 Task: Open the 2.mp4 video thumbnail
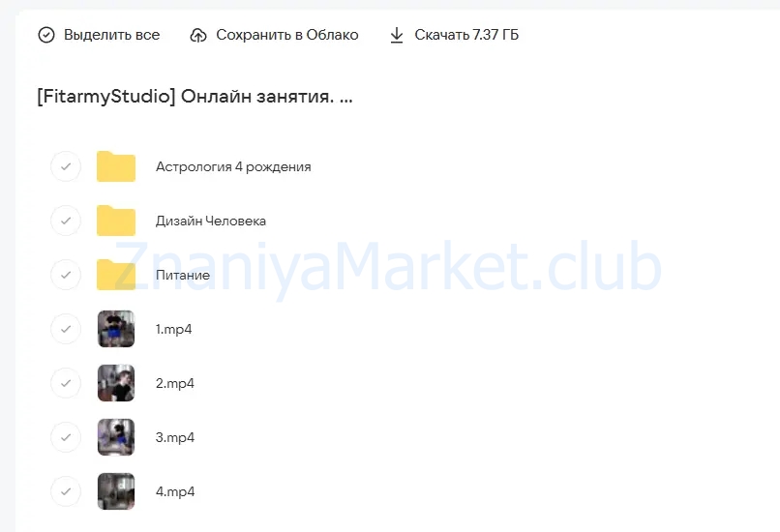116,383
